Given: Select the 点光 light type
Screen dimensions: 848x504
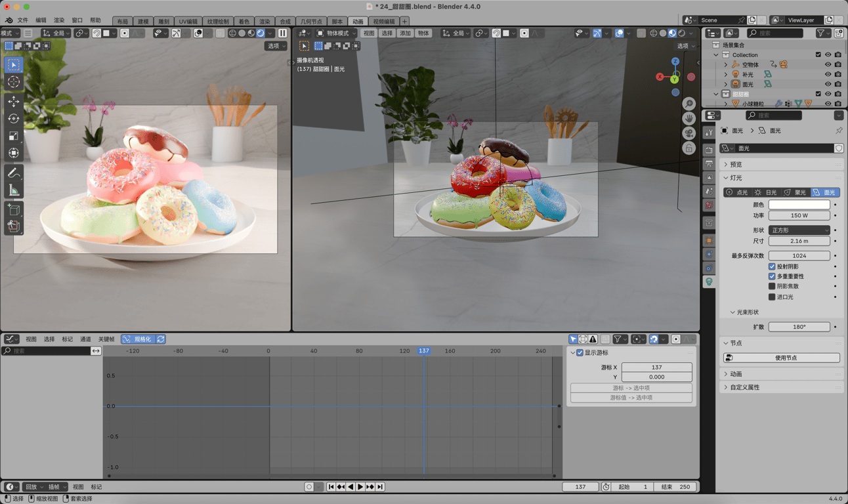Looking at the screenshot, I should click(737, 192).
